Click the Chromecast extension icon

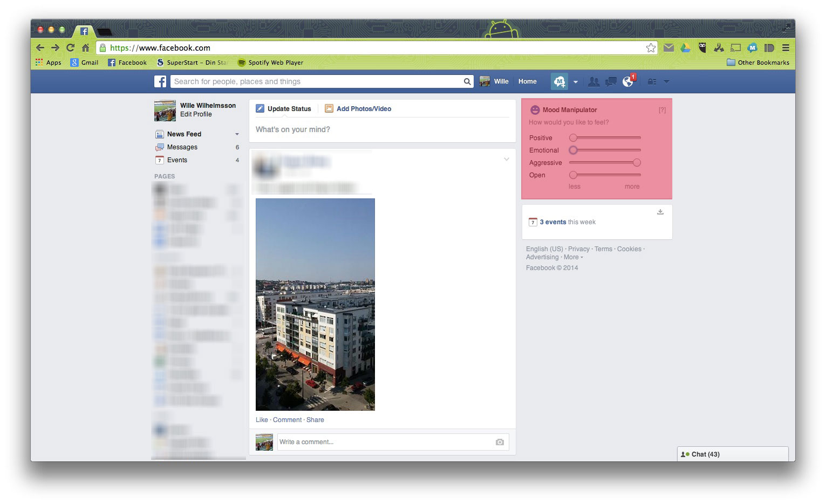[x=735, y=48]
